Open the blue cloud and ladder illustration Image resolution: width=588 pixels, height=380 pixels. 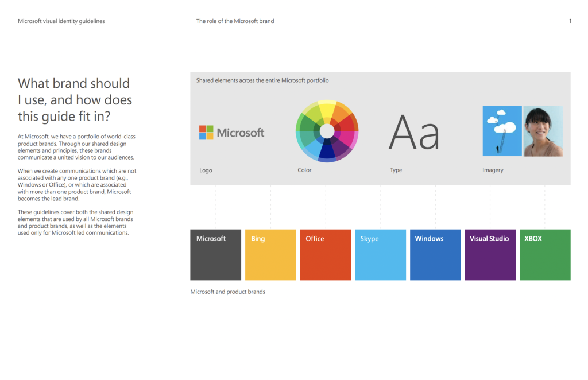click(x=502, y=131)
